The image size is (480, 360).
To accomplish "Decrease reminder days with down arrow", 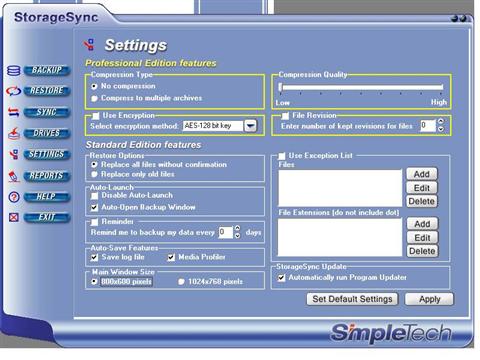I will pos(237,236).
